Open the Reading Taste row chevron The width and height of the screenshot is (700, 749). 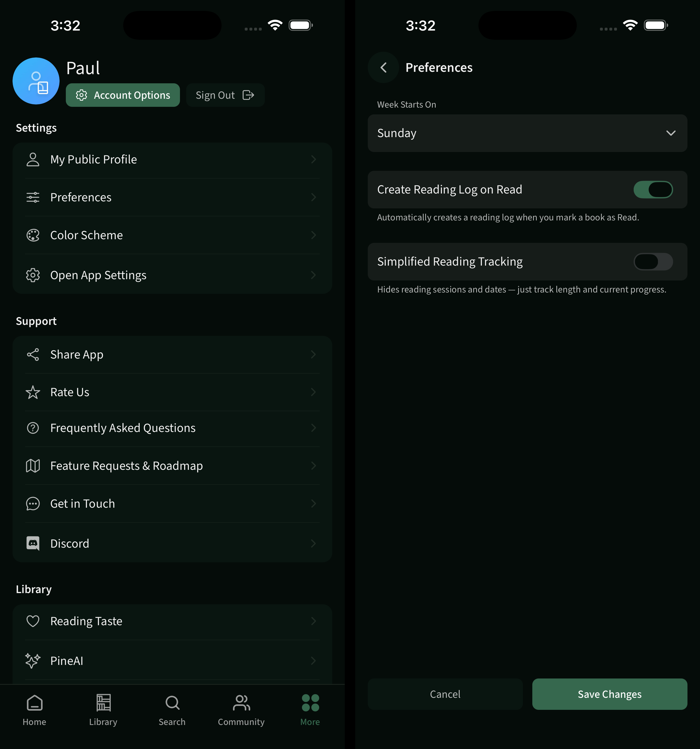tap(313, 621)
